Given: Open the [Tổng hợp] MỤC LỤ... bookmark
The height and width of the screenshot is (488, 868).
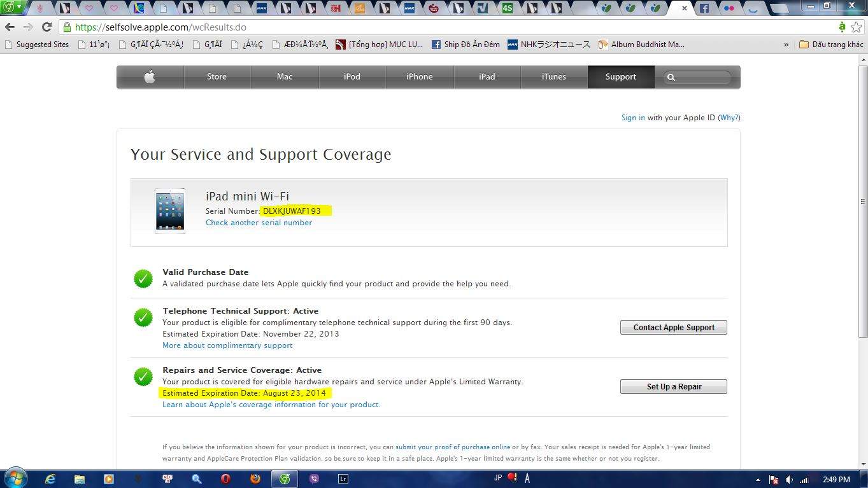Looking at the screenshot, I should click(380, 45).
